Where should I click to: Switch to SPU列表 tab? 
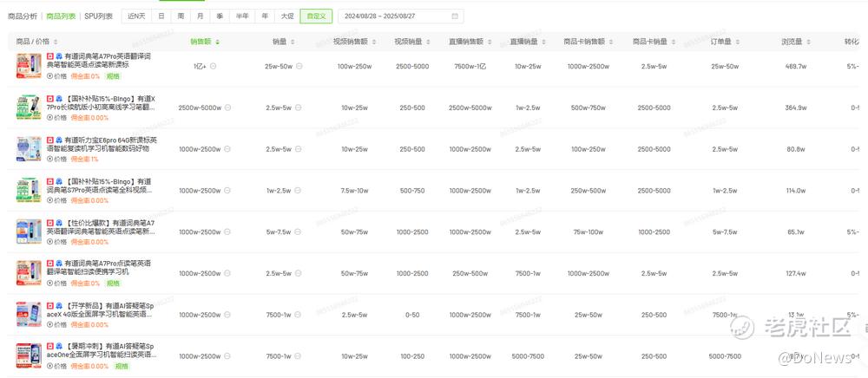pyautogui.click(x=99, y=16)
